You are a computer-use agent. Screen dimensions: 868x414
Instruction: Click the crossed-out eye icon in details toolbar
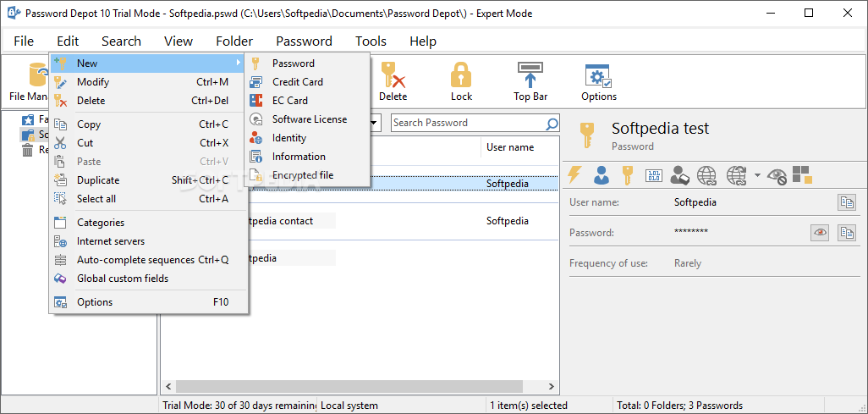tap(777, 176)
